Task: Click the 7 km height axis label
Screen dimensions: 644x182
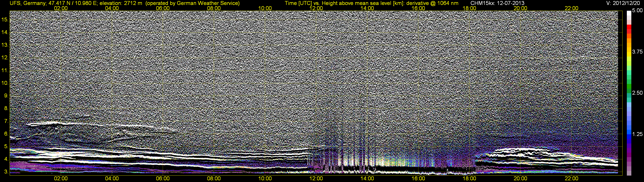Action: 6,121
